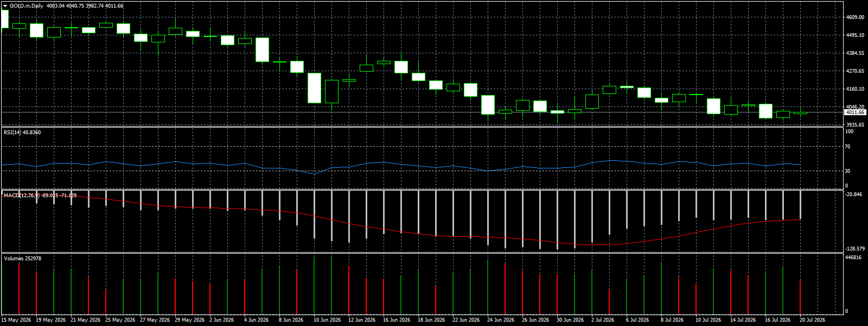Click the 26 Jun 2026 date label

tap(536, 320)
